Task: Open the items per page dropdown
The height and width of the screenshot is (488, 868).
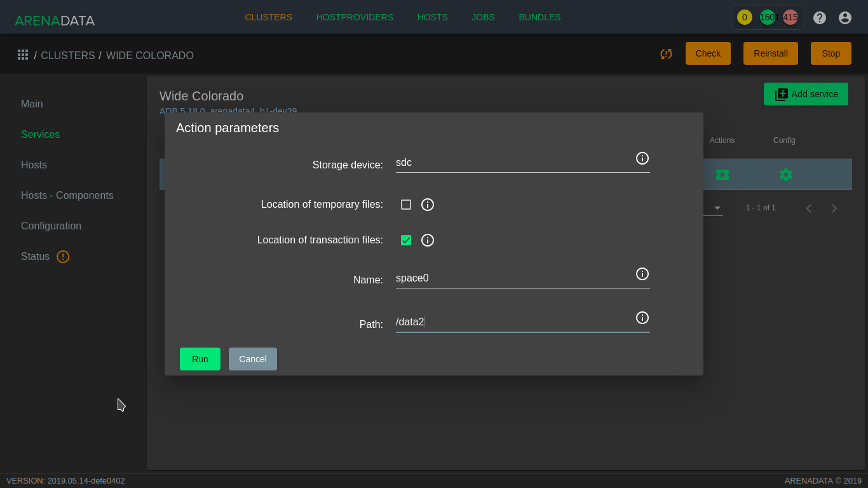Action: pos(717,208)
